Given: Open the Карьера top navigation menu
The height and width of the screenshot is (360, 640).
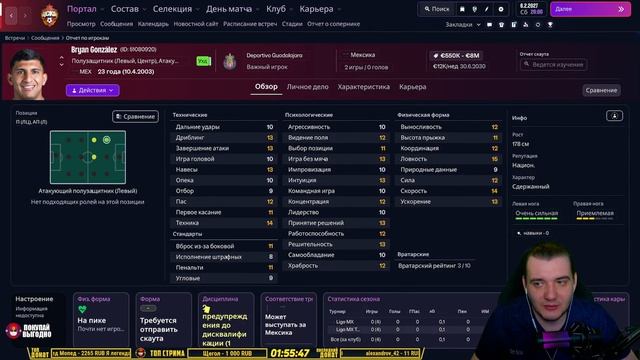Looking at the screenshot, I should click(316, 9).
